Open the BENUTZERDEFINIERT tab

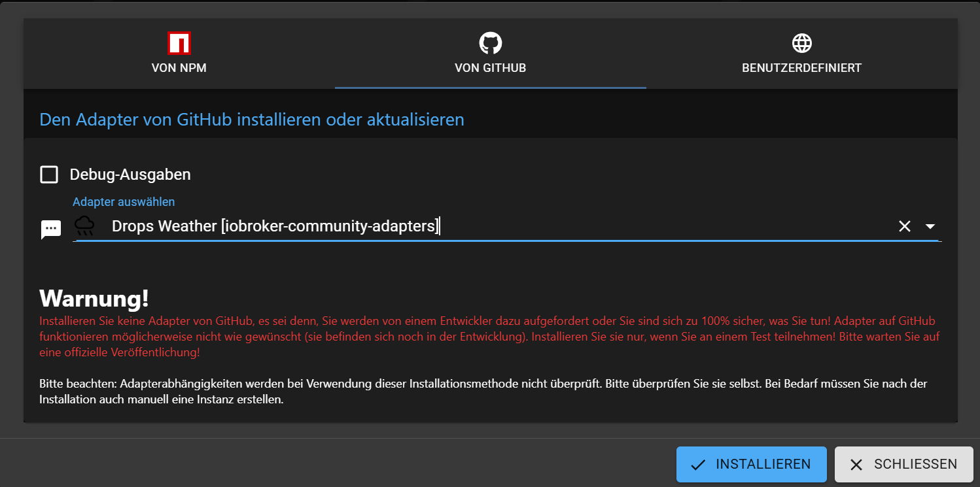click(x=801, y=54)
